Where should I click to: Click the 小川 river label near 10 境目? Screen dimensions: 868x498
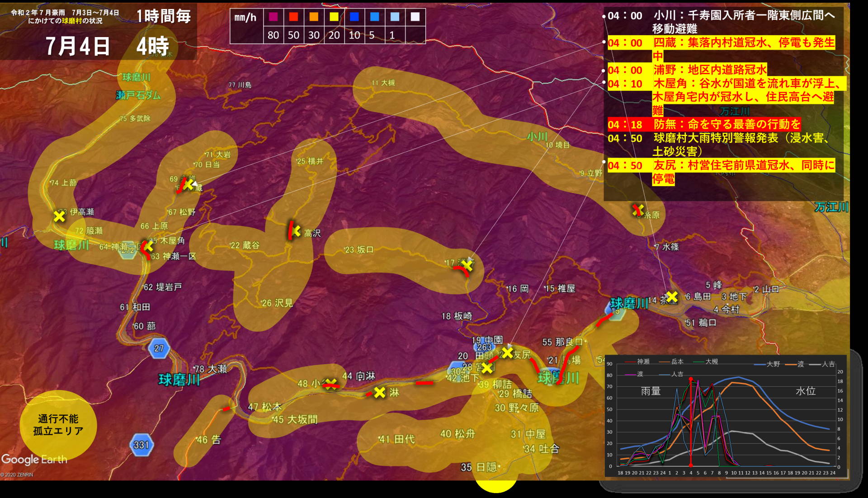[537, 136]
